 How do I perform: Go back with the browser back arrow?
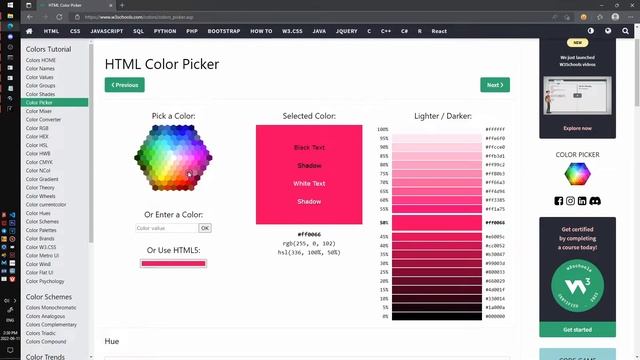(29, 17)
